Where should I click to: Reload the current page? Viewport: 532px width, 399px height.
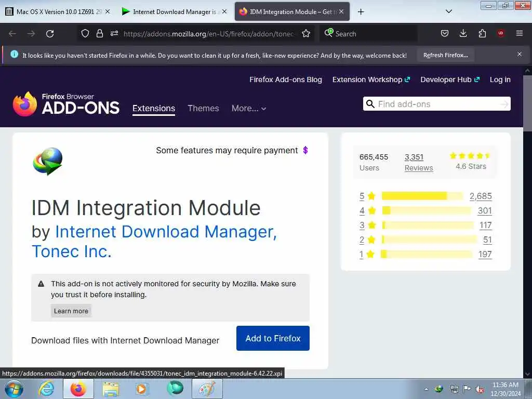50,34
